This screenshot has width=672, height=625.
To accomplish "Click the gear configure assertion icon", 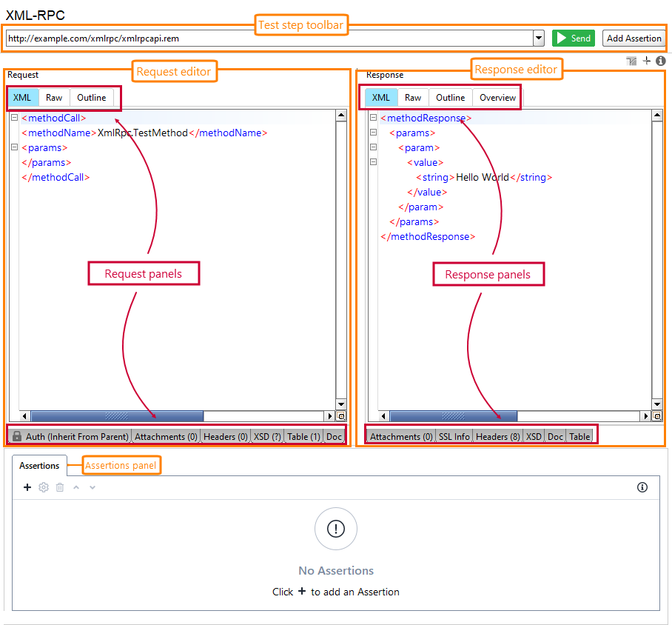I will (43, 487).
